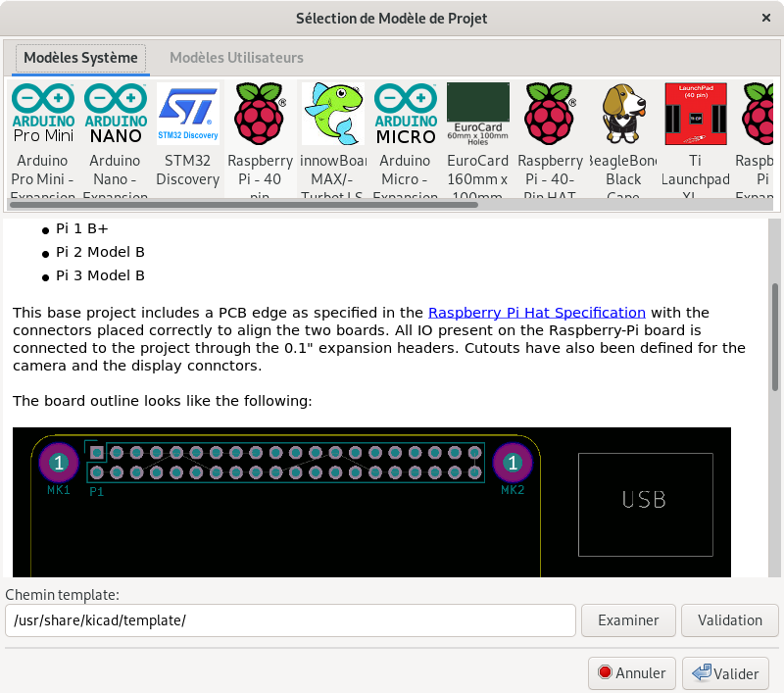Click the Chemin template path field

coord(290,620)
